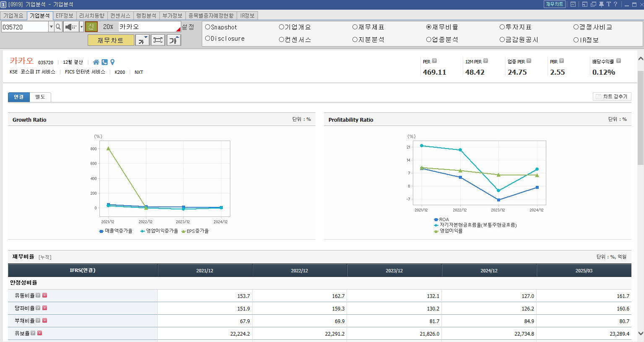Click the help icon for 부채비율 row

pos(38,321)
